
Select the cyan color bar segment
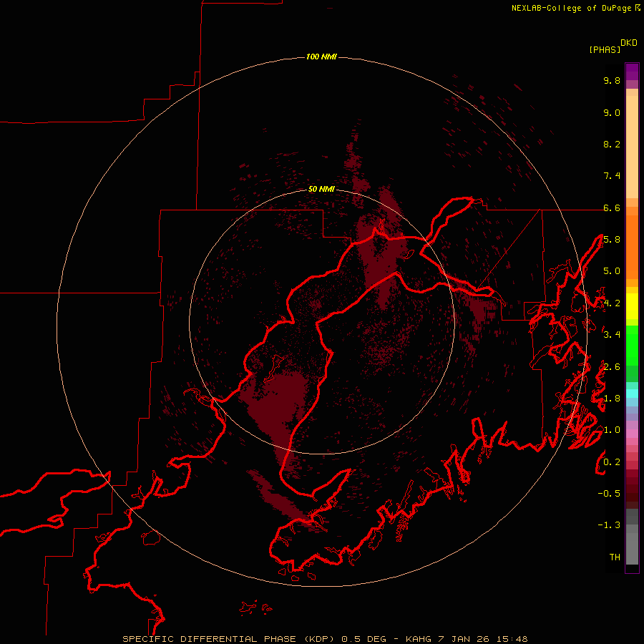(632, 393)
